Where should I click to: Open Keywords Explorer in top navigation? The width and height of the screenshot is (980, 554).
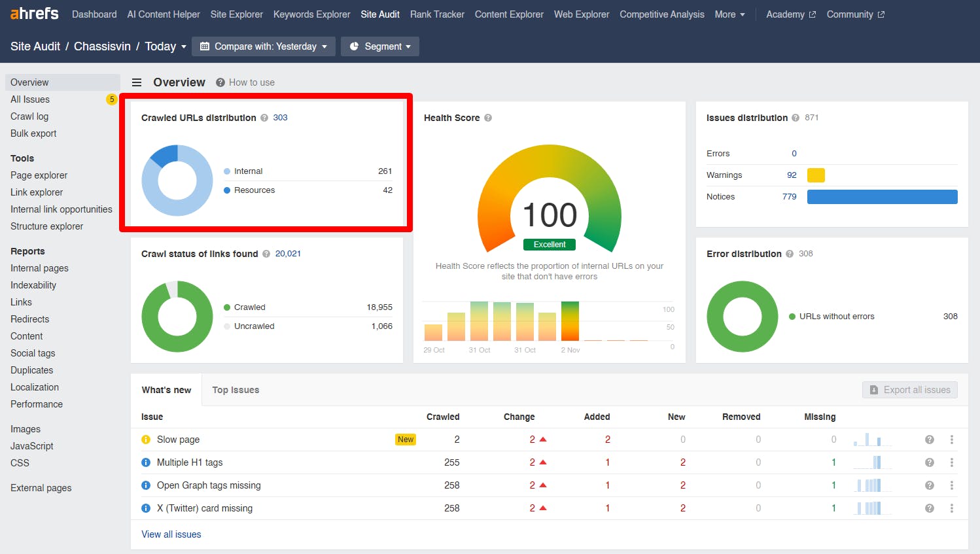[311, 14]
